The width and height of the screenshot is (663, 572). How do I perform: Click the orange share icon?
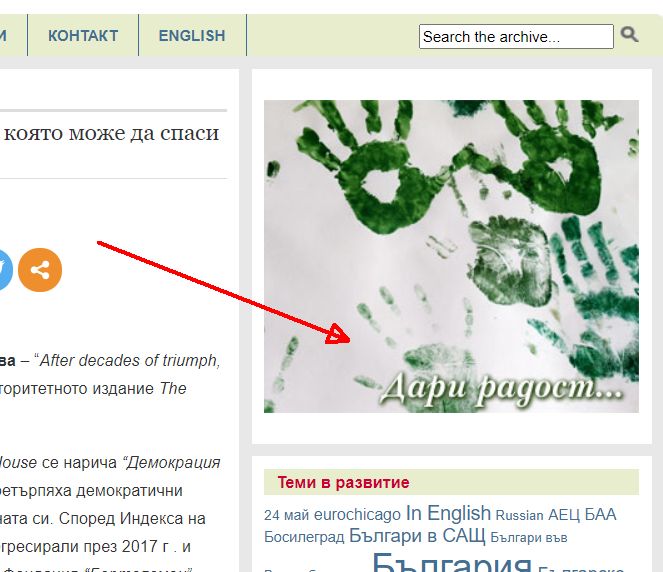(x=40, y=270)
